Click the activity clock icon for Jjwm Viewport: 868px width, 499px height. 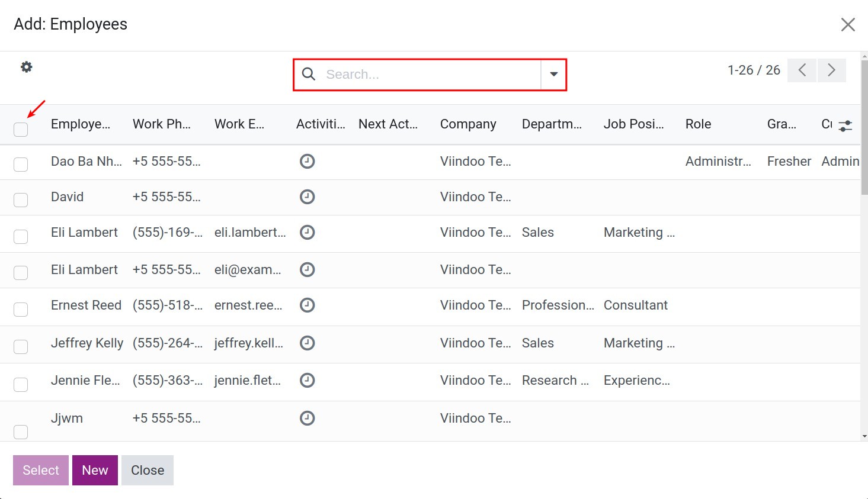(x=308, y=418)
